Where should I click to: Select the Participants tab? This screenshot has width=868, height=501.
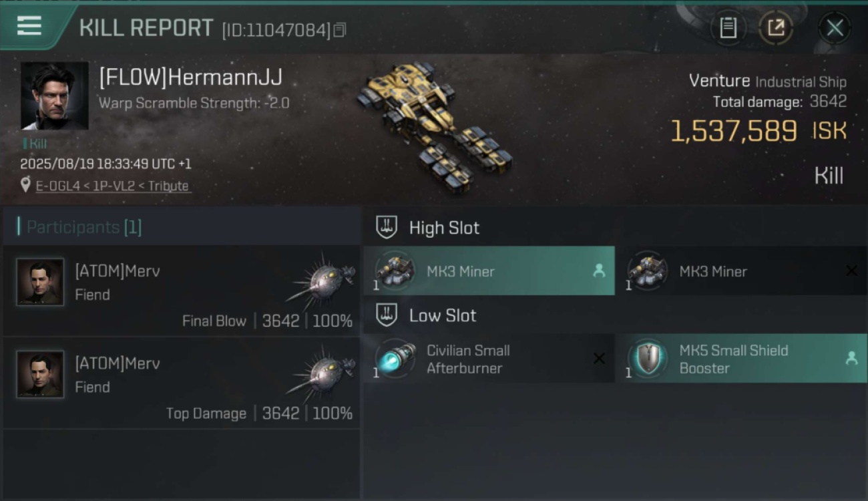click(84, 227)
